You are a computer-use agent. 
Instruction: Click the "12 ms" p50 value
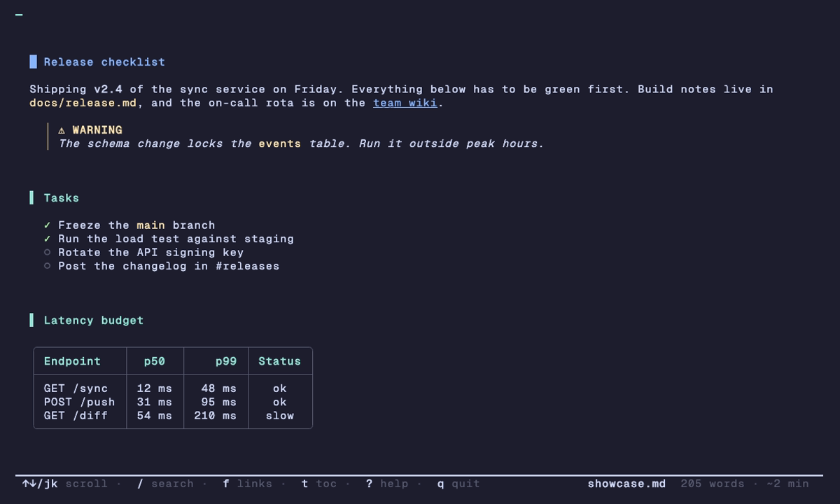(155, 388)
